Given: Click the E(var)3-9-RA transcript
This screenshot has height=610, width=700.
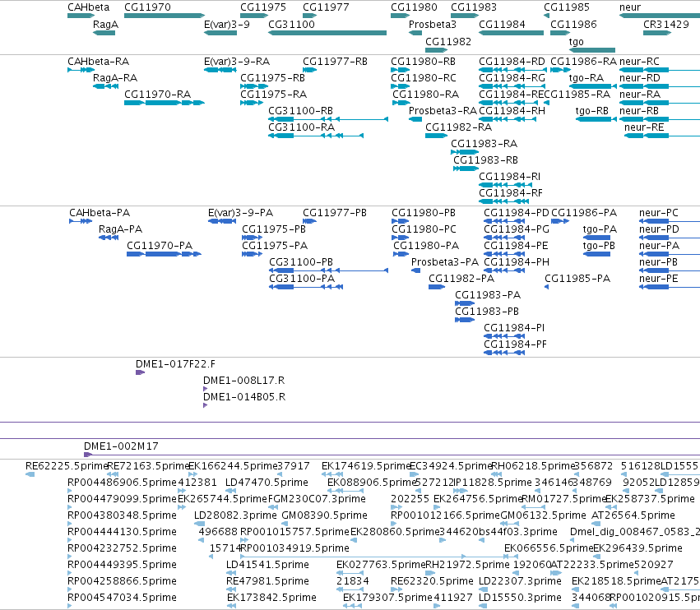Looking at the screenshot, I should (x=220, y=70).
